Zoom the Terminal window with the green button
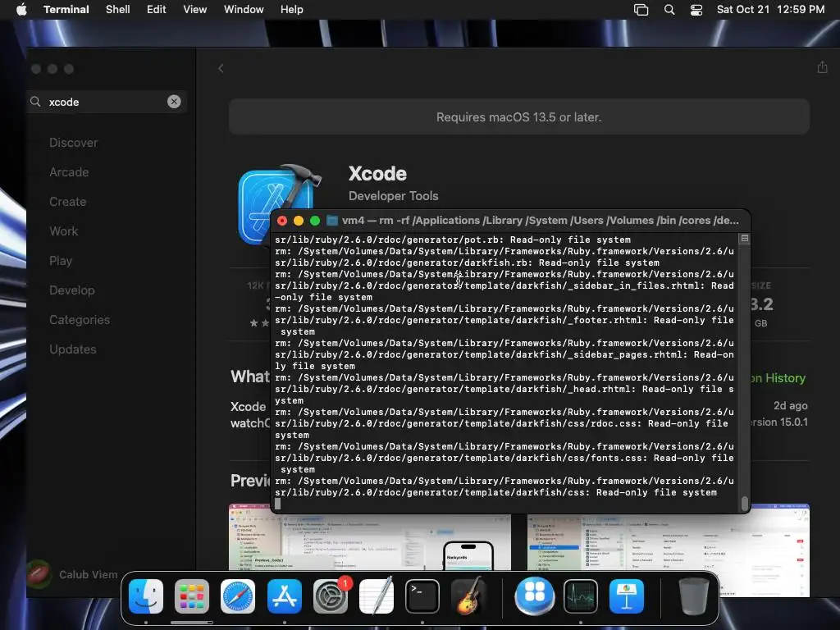840x630 pixels. pos(315,221)
